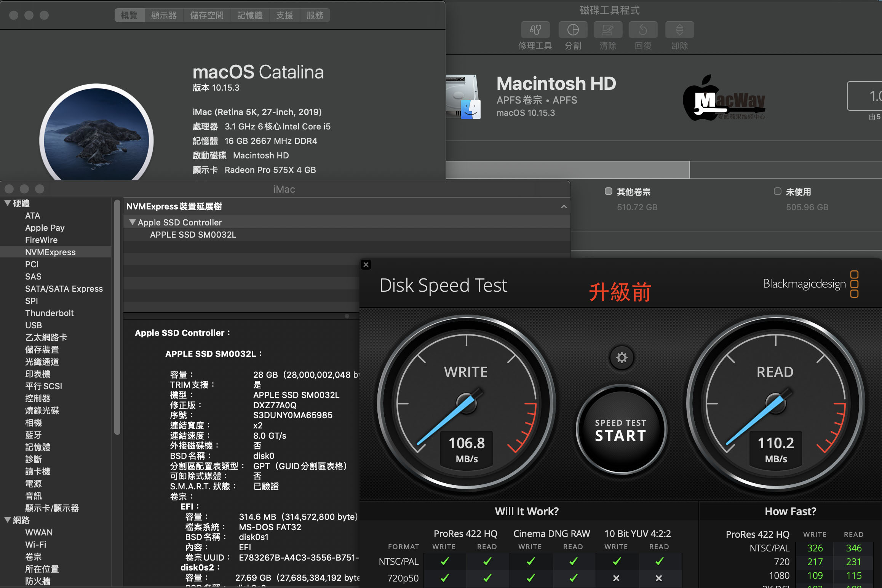Viewport: 882px width, 588px height.
Task: Select 藍牙 Bluetooth in the sidebar
Action: coord(56,435)
